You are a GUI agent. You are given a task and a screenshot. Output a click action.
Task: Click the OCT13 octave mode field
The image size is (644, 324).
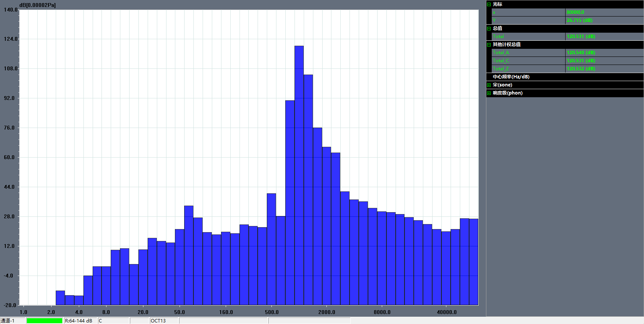[164, 321]
